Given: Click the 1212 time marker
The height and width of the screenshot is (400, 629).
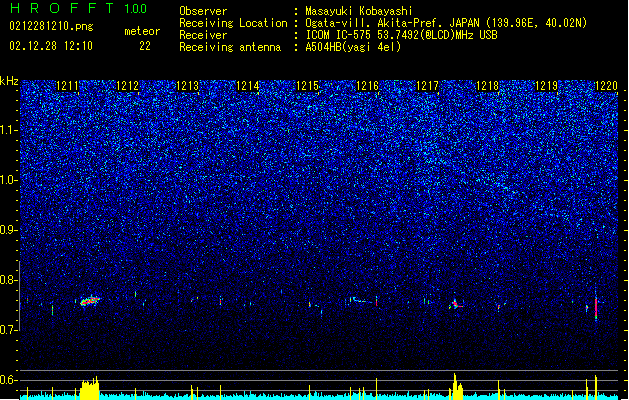Looking at the screenshot, I should (128, 86).
